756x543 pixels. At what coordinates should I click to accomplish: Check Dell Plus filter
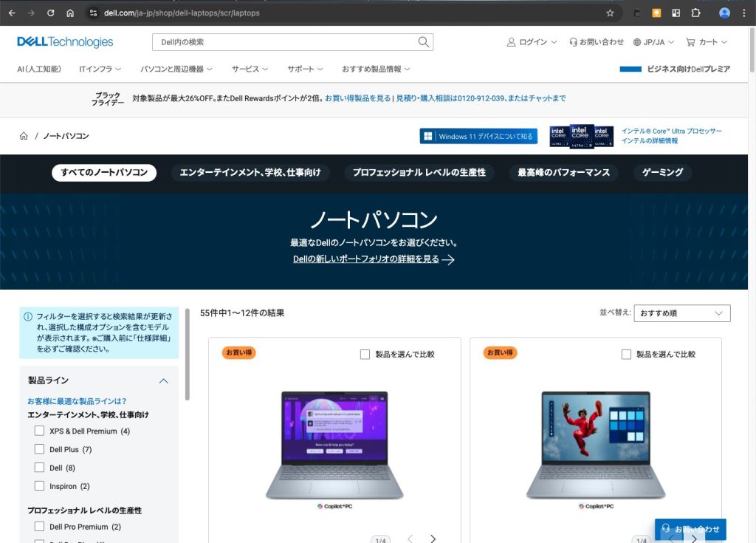coord(40,449)
